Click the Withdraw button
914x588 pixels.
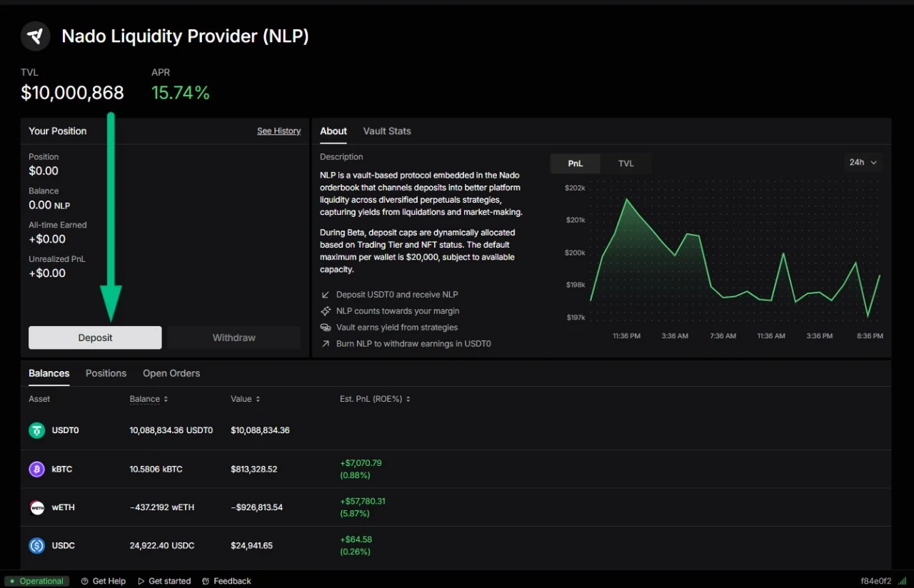234,338
